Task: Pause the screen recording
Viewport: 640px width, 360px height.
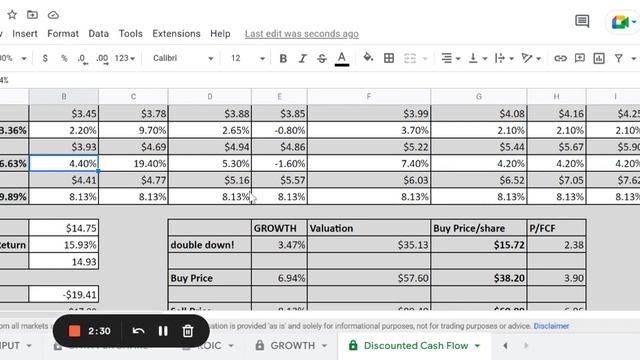Action: [x=163, y=331]
